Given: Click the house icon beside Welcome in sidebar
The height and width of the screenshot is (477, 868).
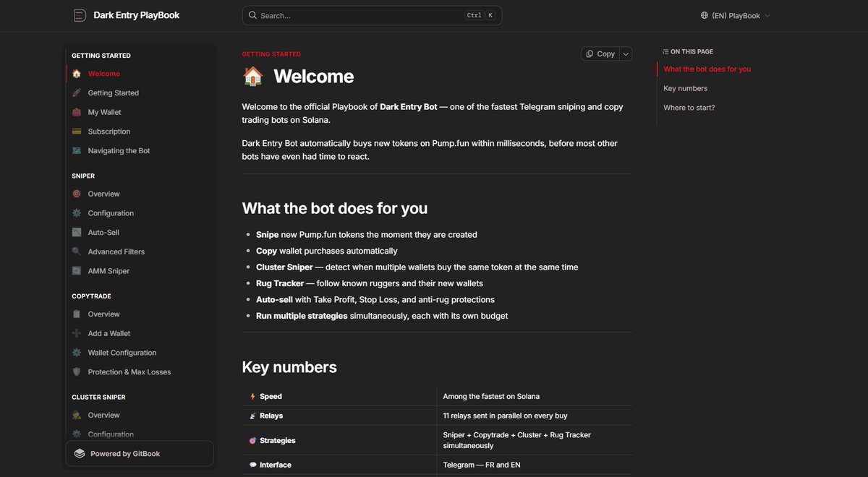Looking at the screenshot, I should click(77, 74).
